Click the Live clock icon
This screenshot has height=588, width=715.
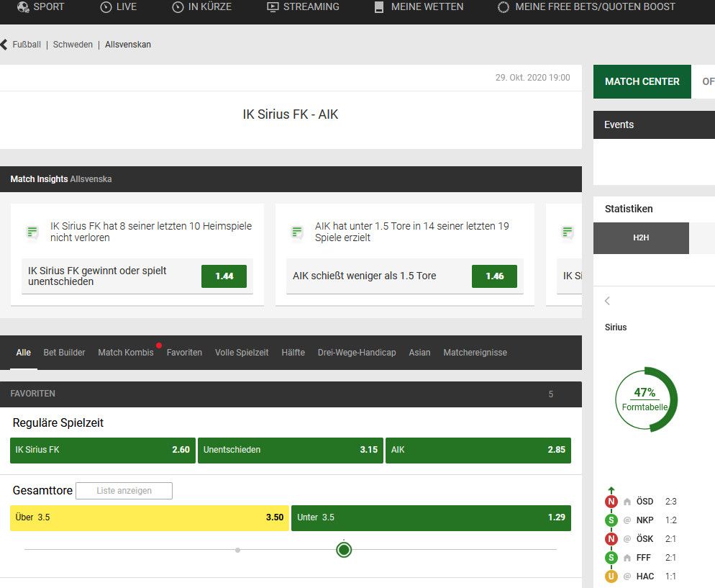[106, 7]
